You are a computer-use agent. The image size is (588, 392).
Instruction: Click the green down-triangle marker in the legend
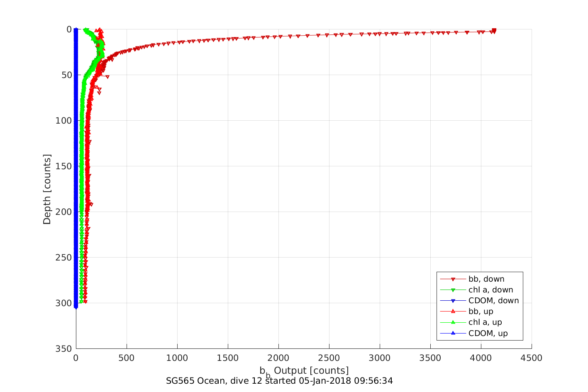click(453, 290)
